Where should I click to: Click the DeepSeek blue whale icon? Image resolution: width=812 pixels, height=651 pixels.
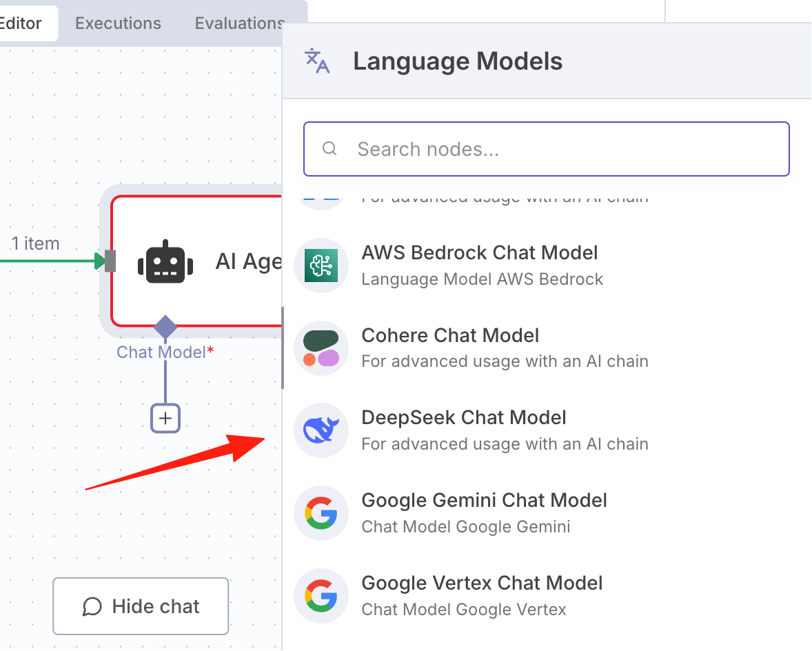coord(321,430)
